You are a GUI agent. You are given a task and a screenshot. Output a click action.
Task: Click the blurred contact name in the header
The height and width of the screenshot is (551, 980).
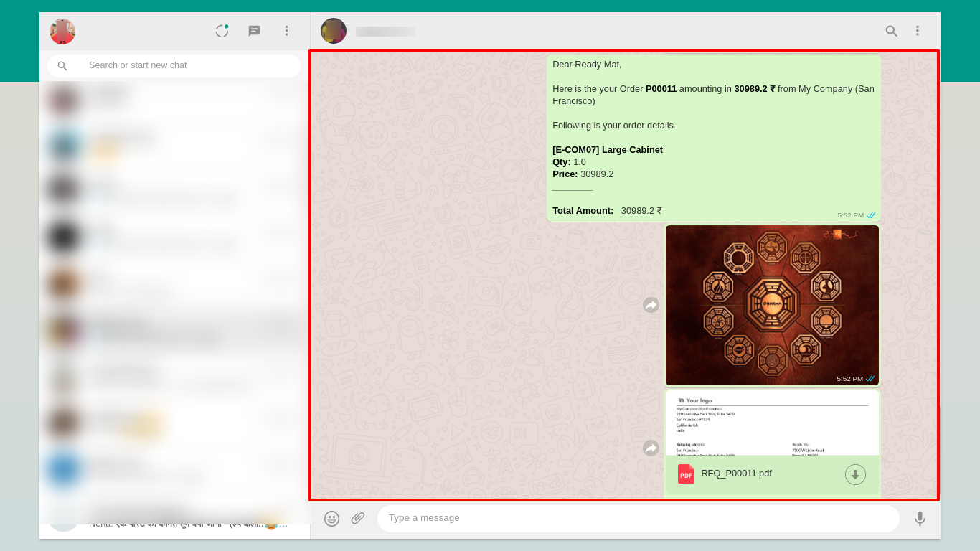click(x=385, y=32)
